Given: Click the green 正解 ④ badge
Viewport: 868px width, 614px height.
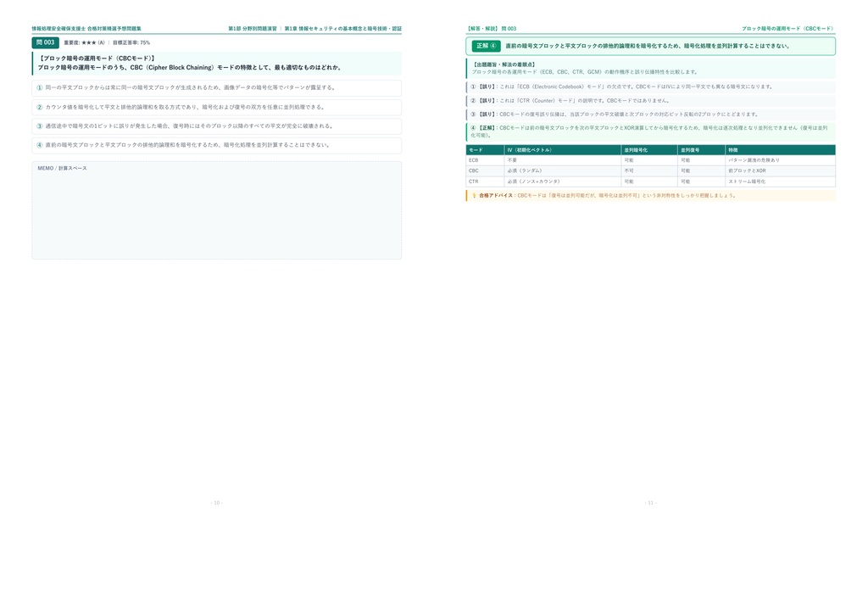Looking at the screenshot, I should coord(486,46).
